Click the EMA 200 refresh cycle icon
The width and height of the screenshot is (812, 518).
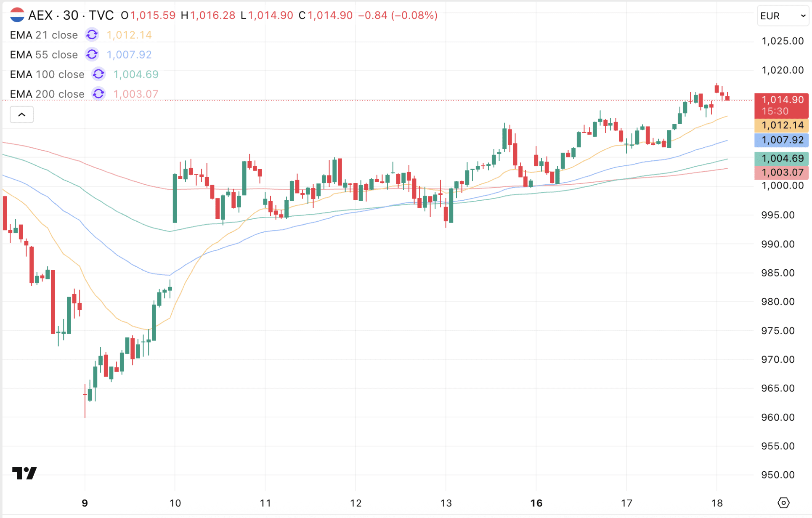pos(98,94)
